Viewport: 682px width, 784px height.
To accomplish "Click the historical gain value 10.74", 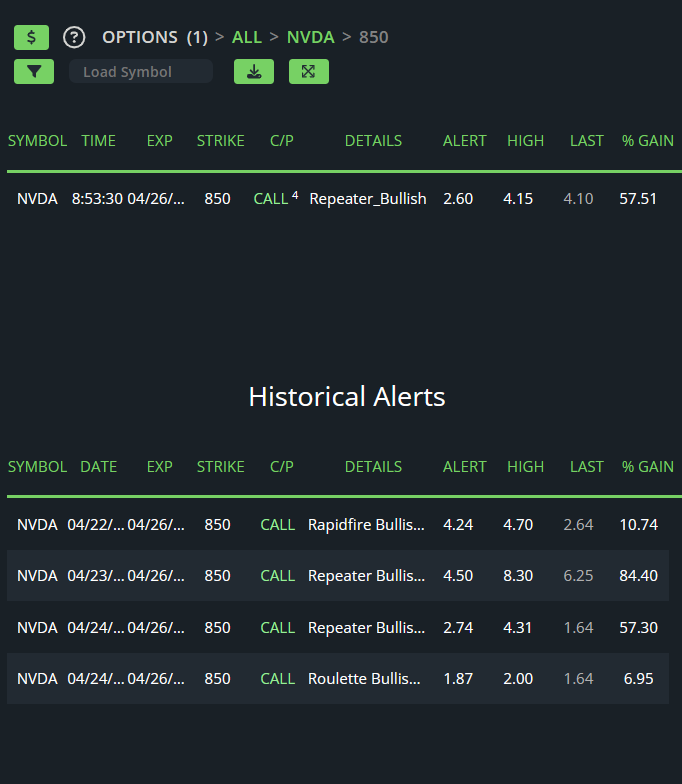I will pos(638,525).
